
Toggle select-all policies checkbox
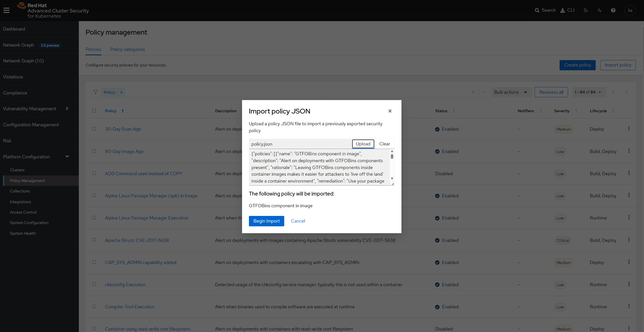point(94,111)
